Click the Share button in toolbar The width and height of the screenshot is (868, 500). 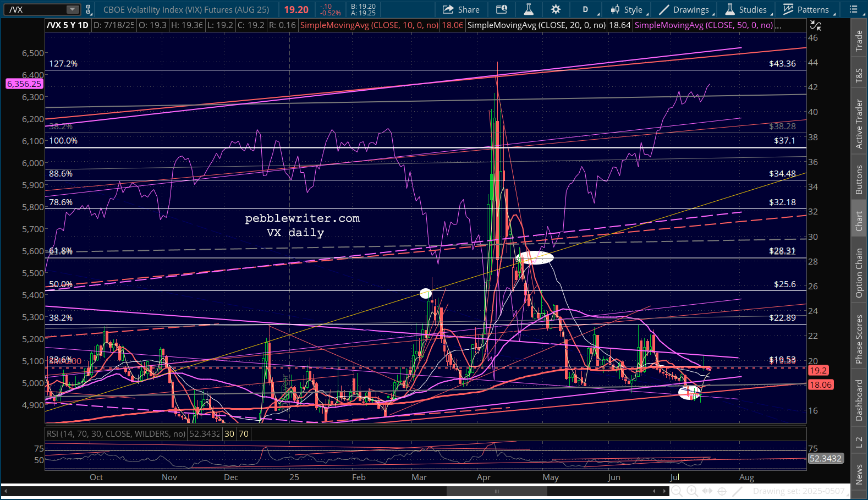pyautogui.click(x=461, y=9)
